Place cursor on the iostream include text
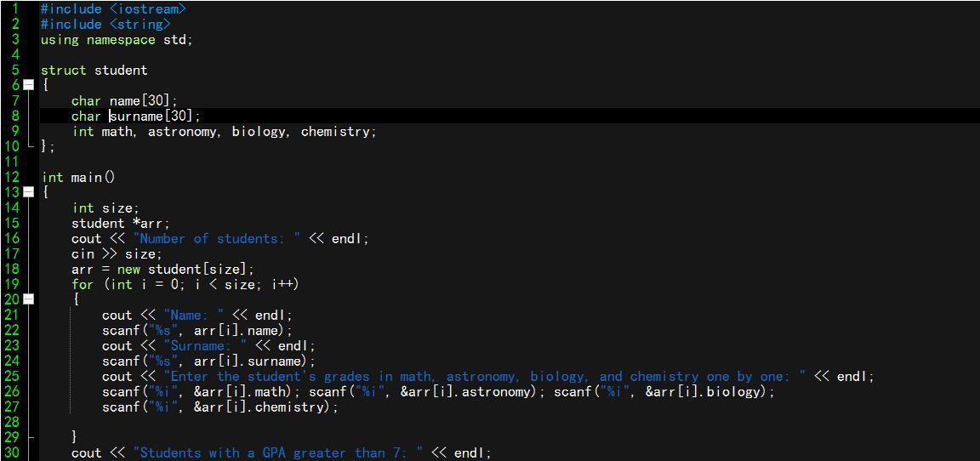The width and height of the screenshot is (980, 461). (x=148, y=9)
